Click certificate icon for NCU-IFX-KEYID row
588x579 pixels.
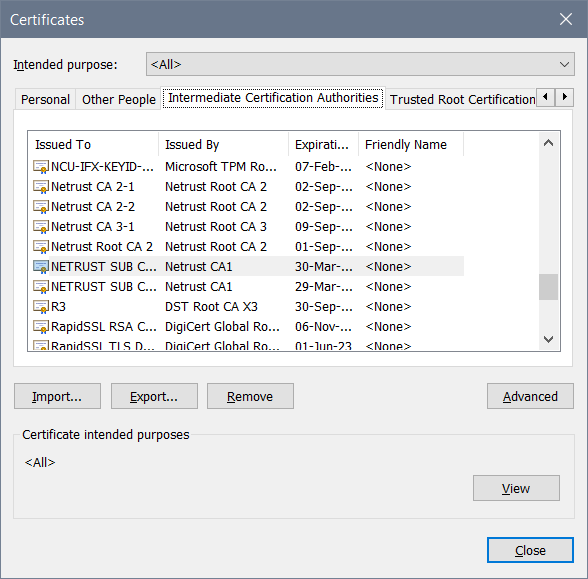(41, 166)
